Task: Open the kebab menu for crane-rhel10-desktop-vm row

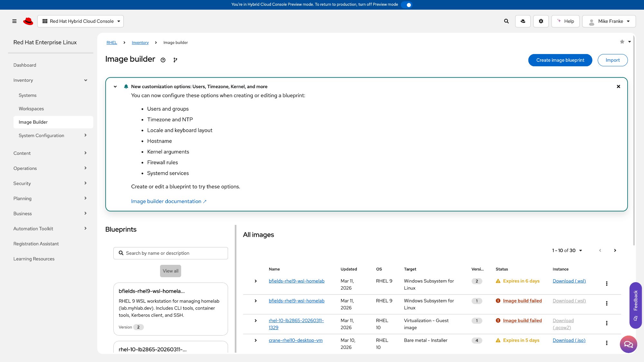Action: click(x=607, y=343)
